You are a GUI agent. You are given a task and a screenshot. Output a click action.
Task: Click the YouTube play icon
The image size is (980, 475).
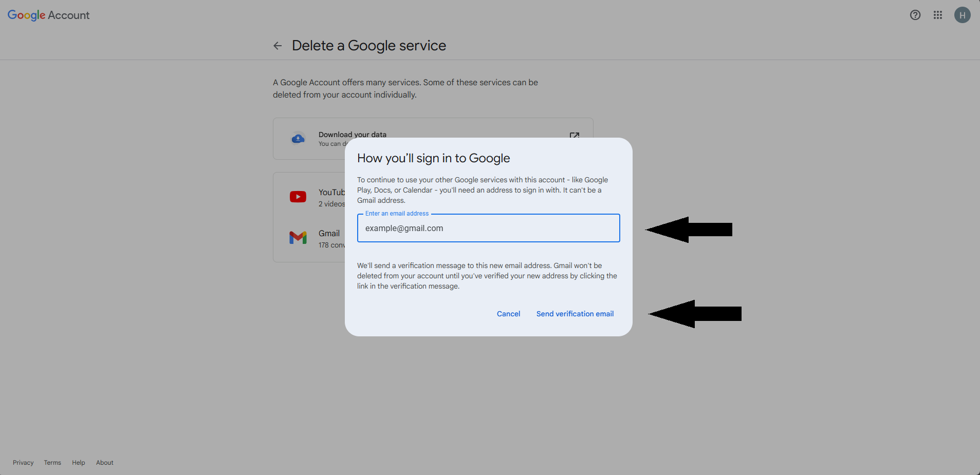coord(298,197)
